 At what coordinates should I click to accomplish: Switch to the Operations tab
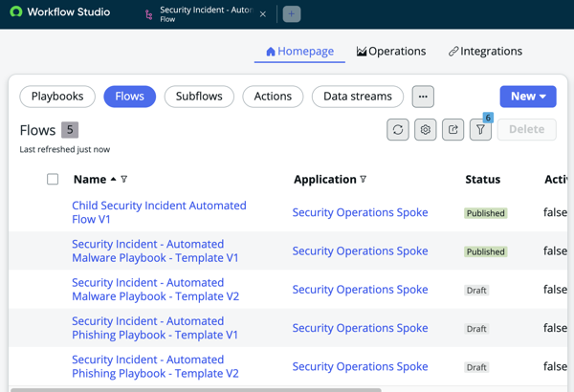tap(391, 52)
